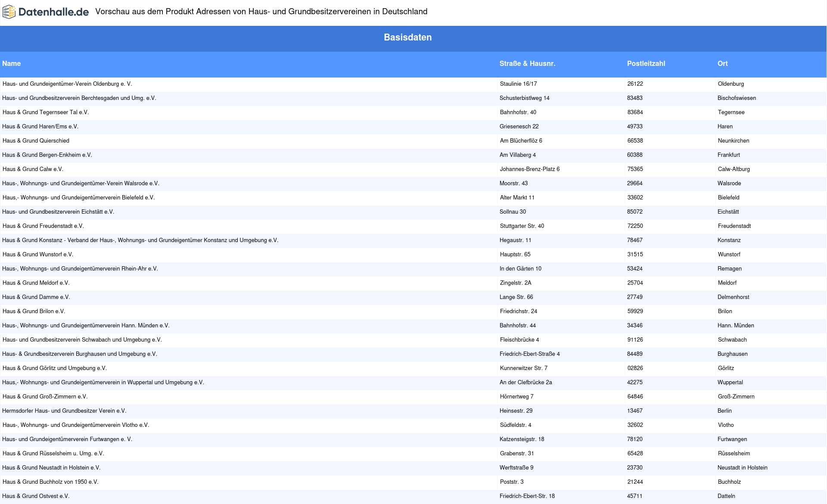Screen dimensions: 827x504
Task: Click the address In den Gärten 10
Action: click(521, 269)
